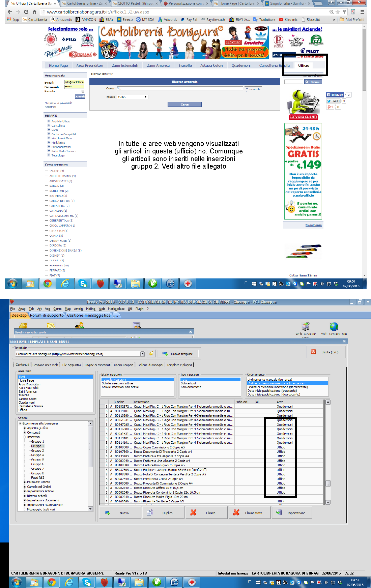Click Chrome icon in upper taskbar
This screenshot has width=371, height=588.
(48, 284)
